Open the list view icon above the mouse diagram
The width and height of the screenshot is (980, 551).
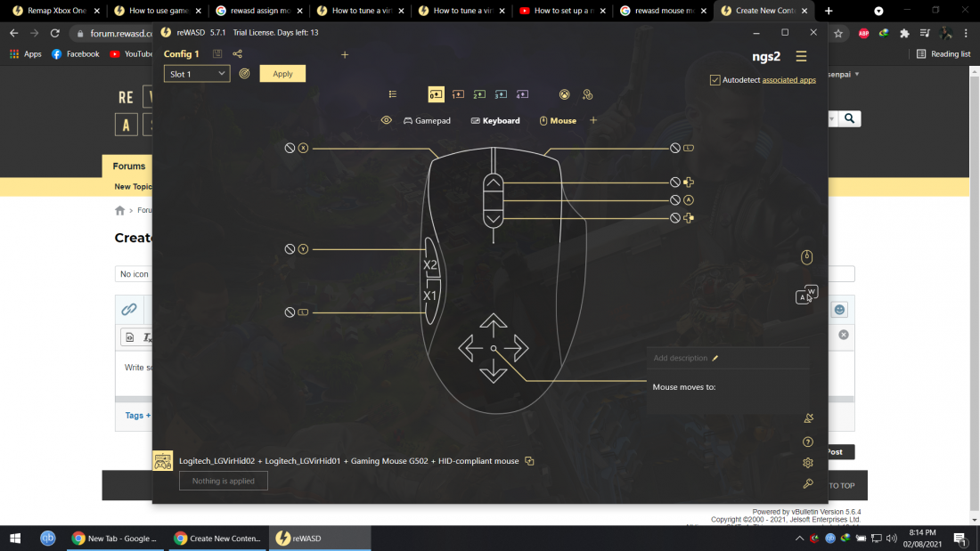pyautogui.click(x=393, y=94)
